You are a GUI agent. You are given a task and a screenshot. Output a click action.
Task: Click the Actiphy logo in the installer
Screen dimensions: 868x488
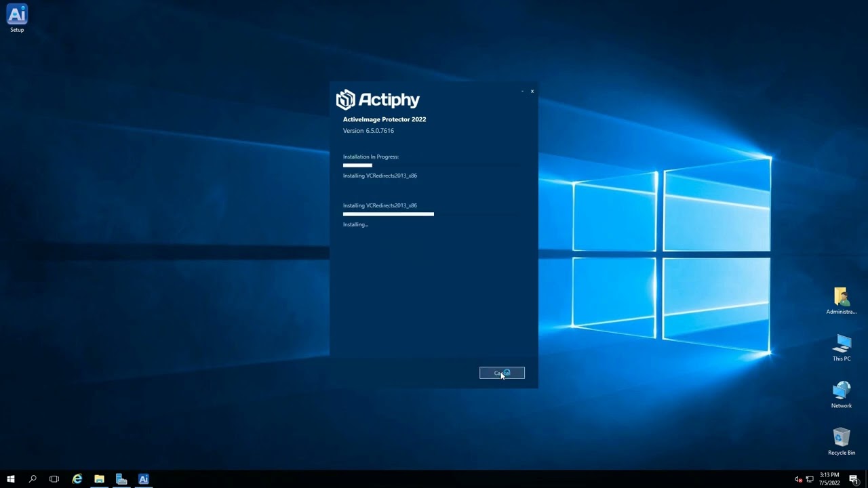(x=378, y=100)
